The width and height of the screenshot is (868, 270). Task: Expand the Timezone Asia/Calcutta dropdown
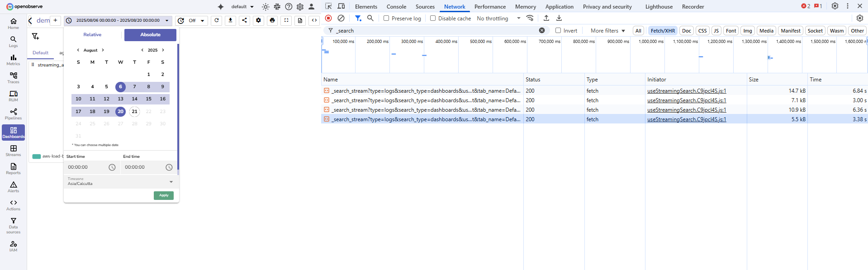pyautogui.click(x=171, y=182)
